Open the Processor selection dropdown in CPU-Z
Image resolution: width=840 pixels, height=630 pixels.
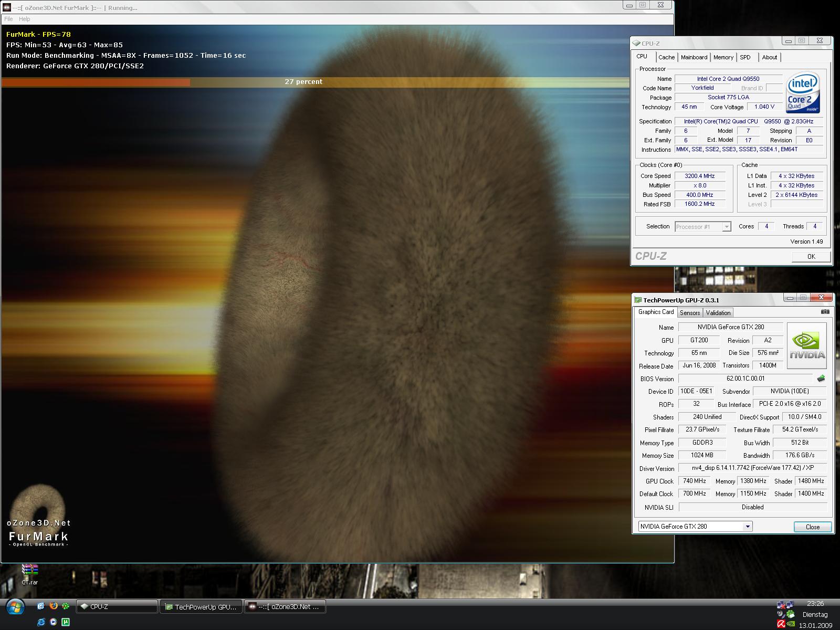pos(703,227)
